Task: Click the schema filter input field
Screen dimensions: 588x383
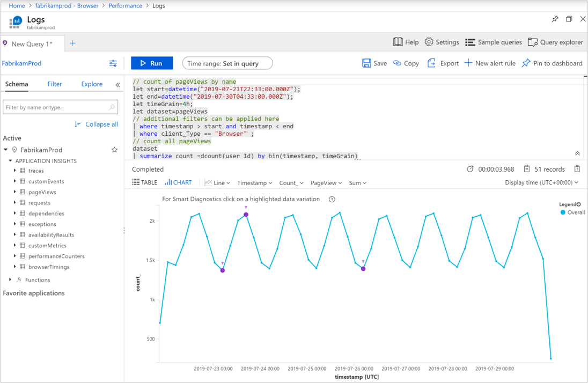Action: (56, 107)
